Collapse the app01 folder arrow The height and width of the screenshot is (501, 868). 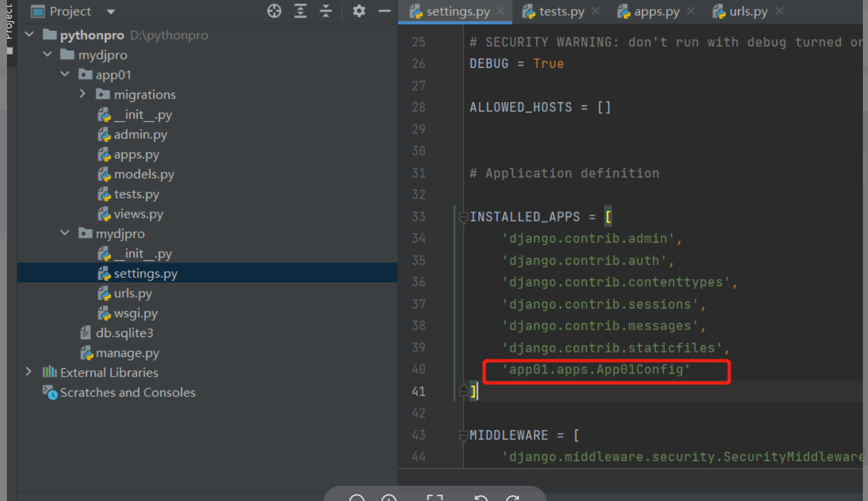[x=65, y=74]
